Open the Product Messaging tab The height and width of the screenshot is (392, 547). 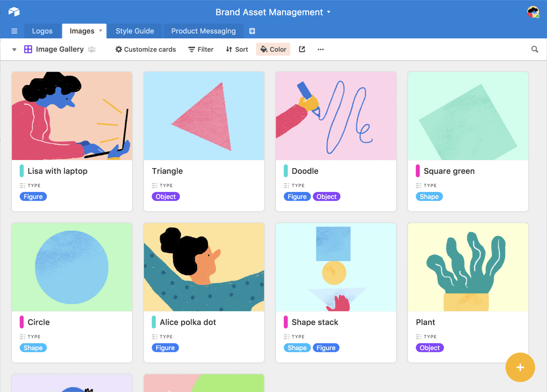(x=203, y=31)
